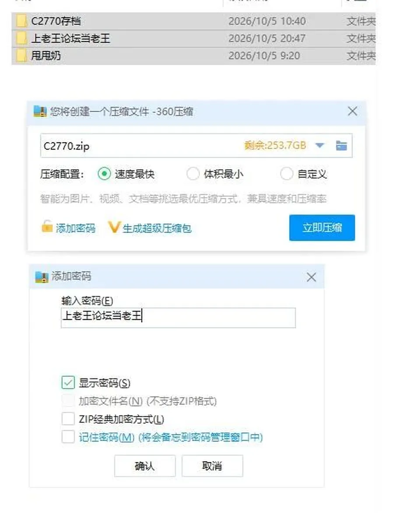Click the 剩余:253.7GB free space text
This screenshot has height=514, width=420.
[275, 145]
